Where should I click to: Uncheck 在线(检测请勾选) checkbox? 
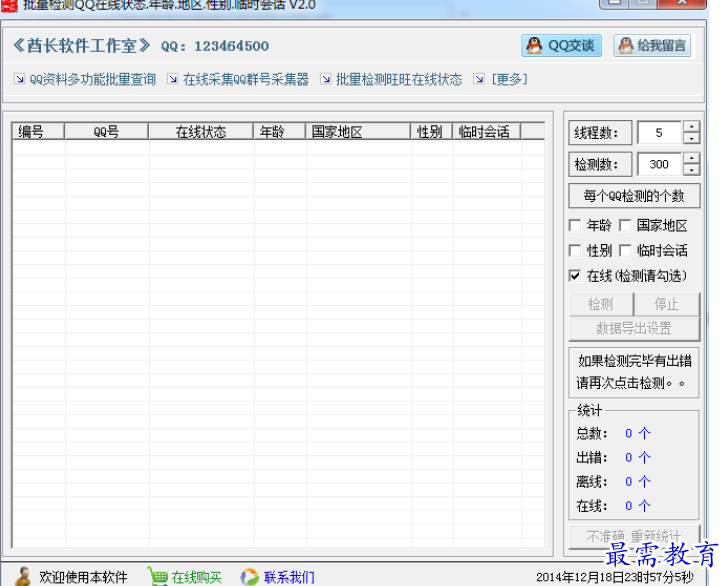click(575, 276)
